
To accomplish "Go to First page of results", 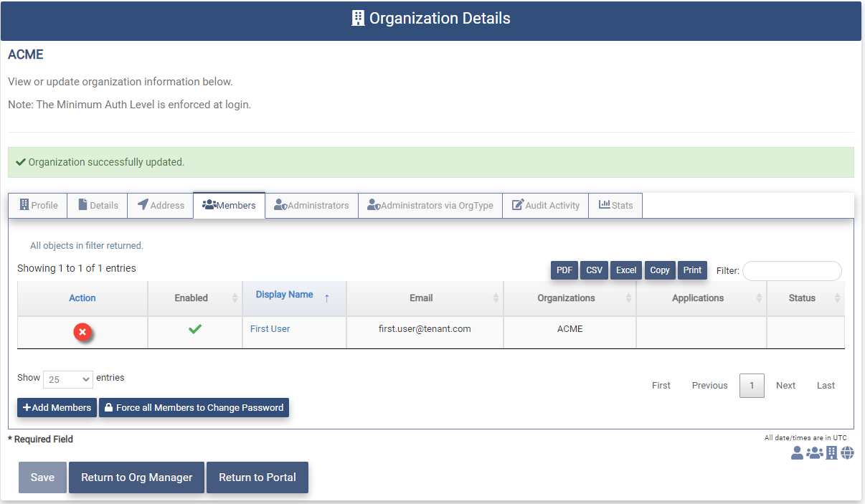I will 661,386.
